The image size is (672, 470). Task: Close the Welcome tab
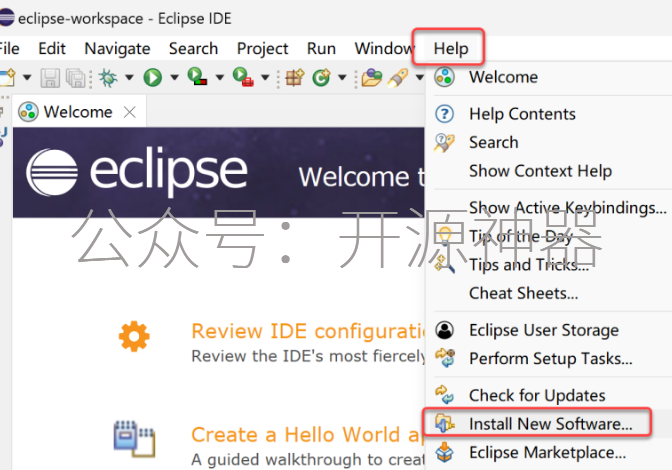coord(129,112)
